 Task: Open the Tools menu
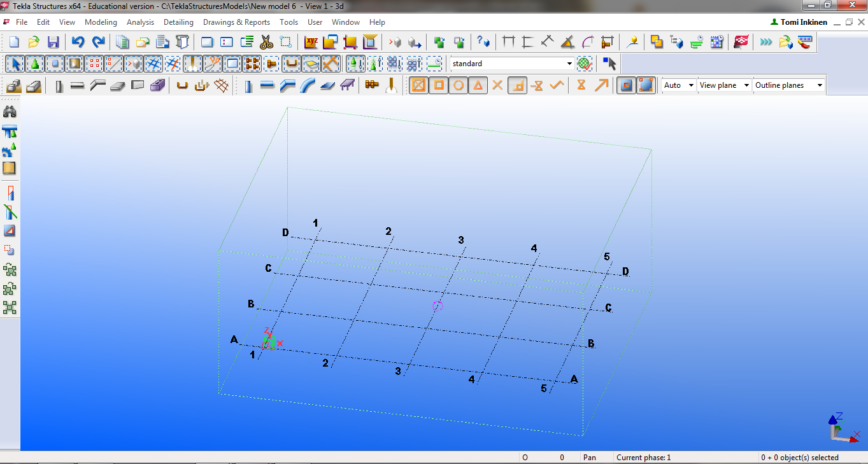coord(288,22)
